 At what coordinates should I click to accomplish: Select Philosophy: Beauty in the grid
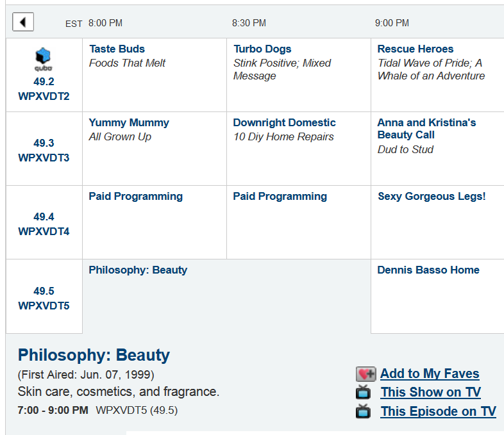pos(138,270)
